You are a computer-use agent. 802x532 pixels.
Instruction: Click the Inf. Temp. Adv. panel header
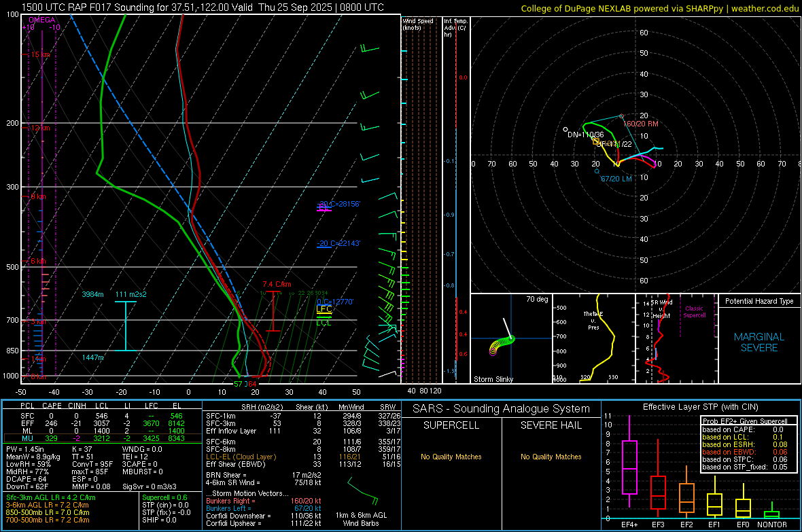[x=455, y=28]
